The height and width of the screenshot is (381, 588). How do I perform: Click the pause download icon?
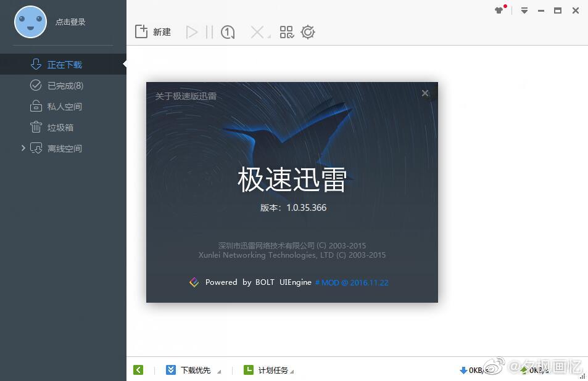point(209,32)
